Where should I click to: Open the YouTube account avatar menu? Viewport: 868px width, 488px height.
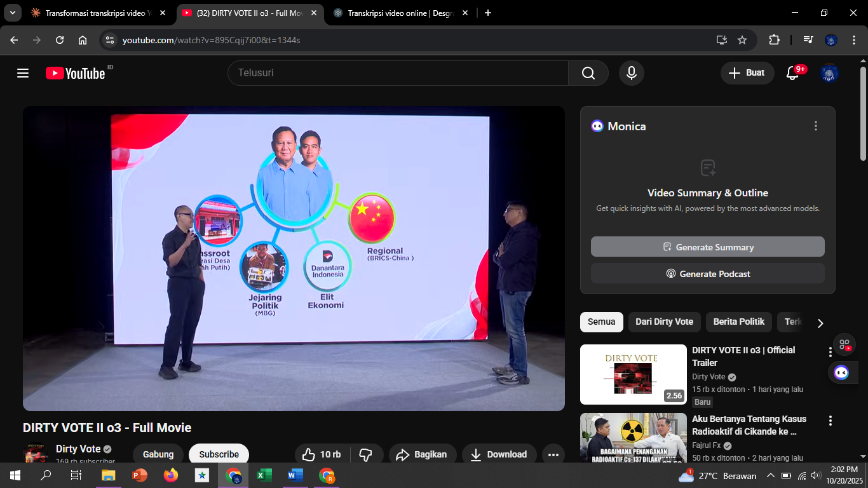tap(829, 73)
